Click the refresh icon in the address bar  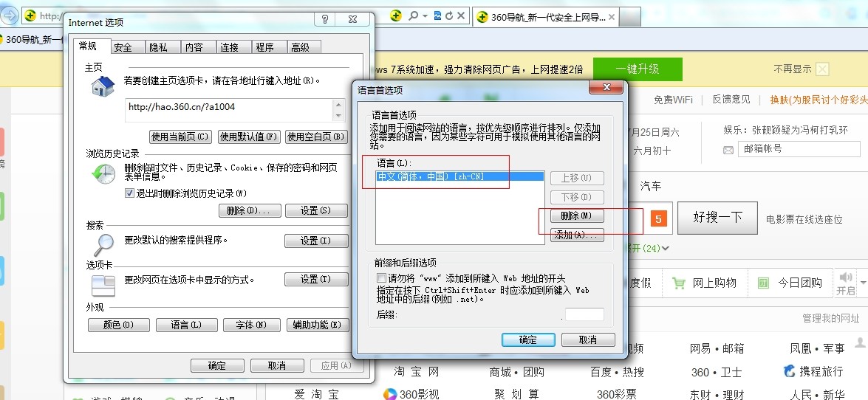click(449, 16)
